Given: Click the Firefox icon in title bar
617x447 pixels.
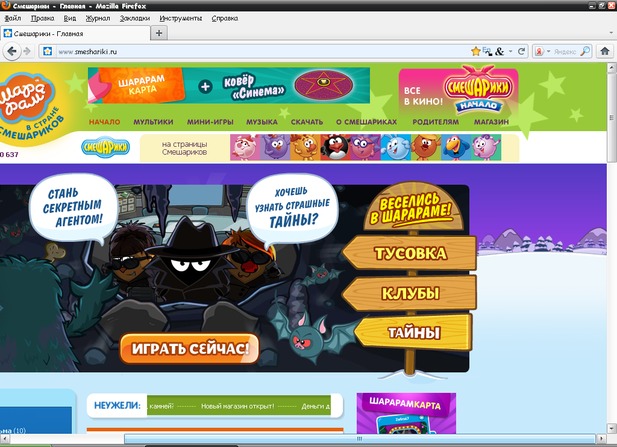Looking at the screenshot, I should [x=6, y=5].
